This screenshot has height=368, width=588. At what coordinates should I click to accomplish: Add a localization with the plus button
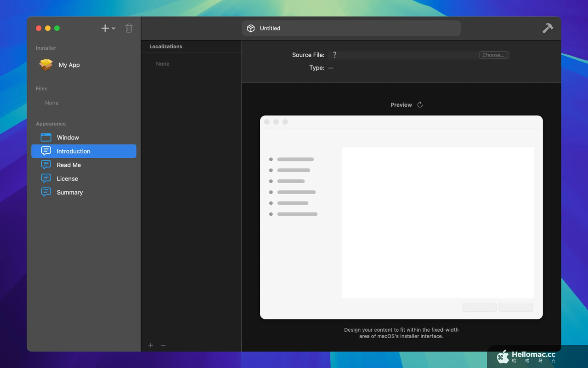pos(151,345)
